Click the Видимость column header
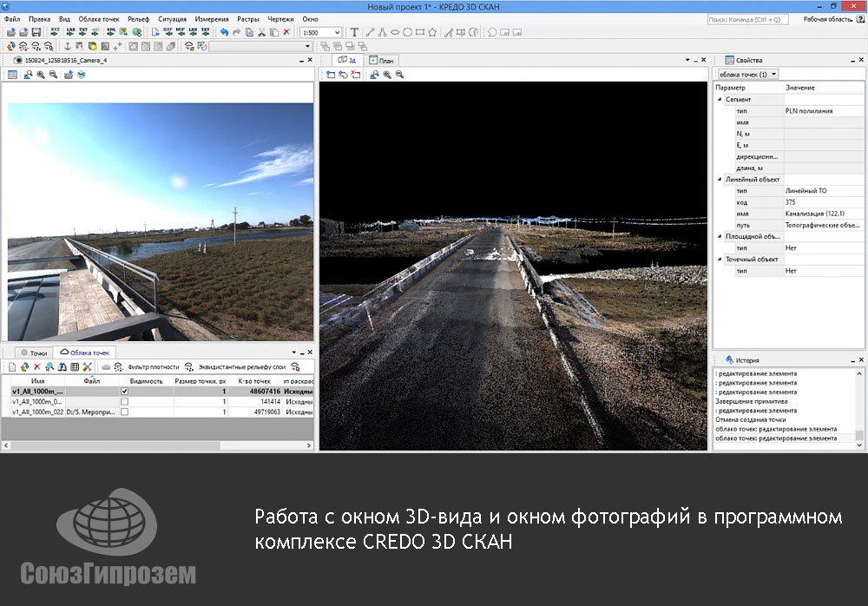This screenshot has width=868, height=606. 146,381
